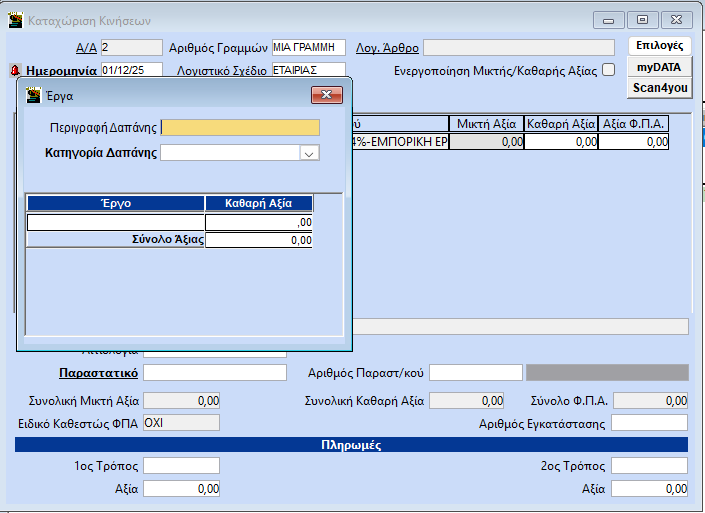This screenshot has width=705, height=513.
Task: Select the 2ος Τρόπος payment field
Action: [x=649, y=466]
